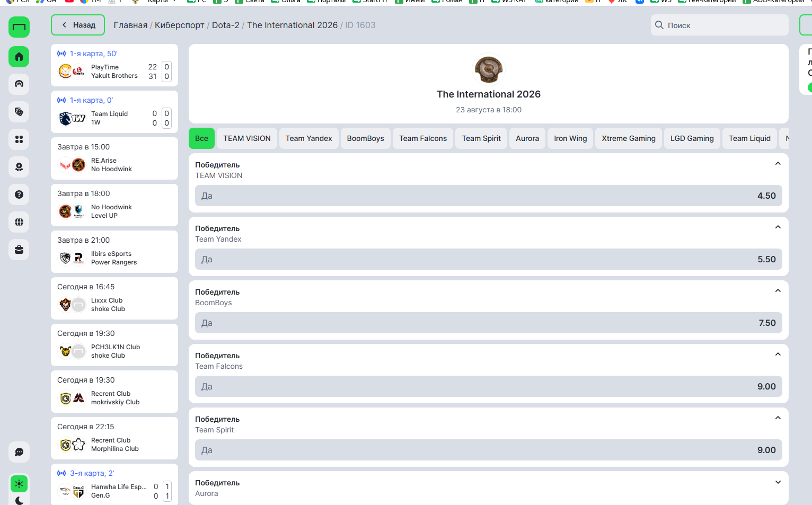The height and width of the screenshot is (505, 812).
Task: Select the Все tab
Action: click(201, 138)
